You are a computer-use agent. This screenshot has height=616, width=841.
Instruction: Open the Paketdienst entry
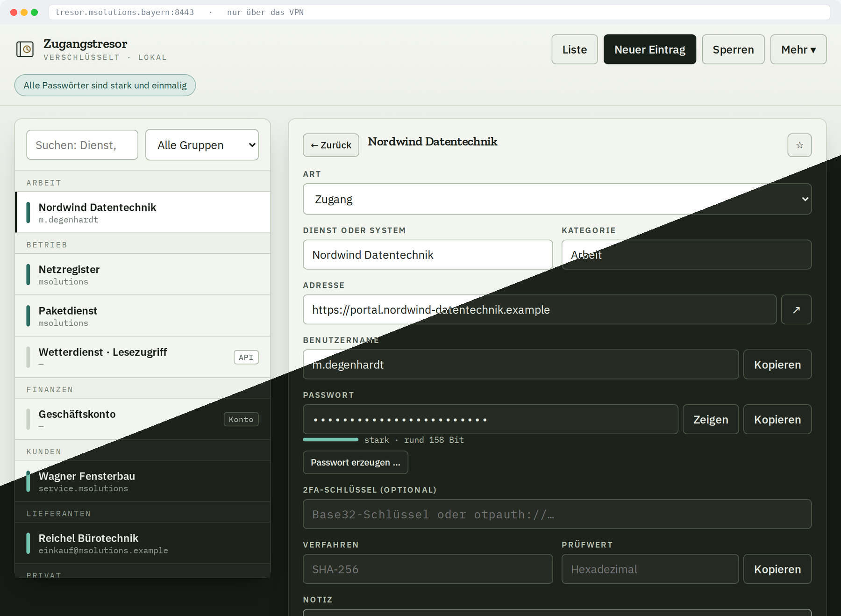tap(143, 315)
